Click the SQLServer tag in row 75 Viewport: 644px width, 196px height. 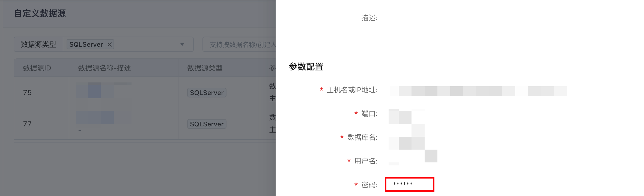207,93
